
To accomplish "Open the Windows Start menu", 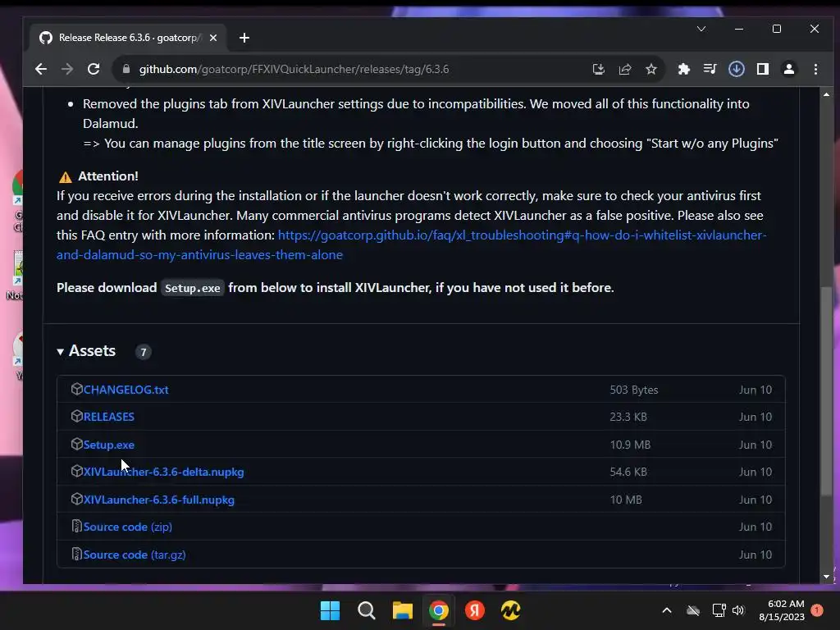I will (330, 610).
